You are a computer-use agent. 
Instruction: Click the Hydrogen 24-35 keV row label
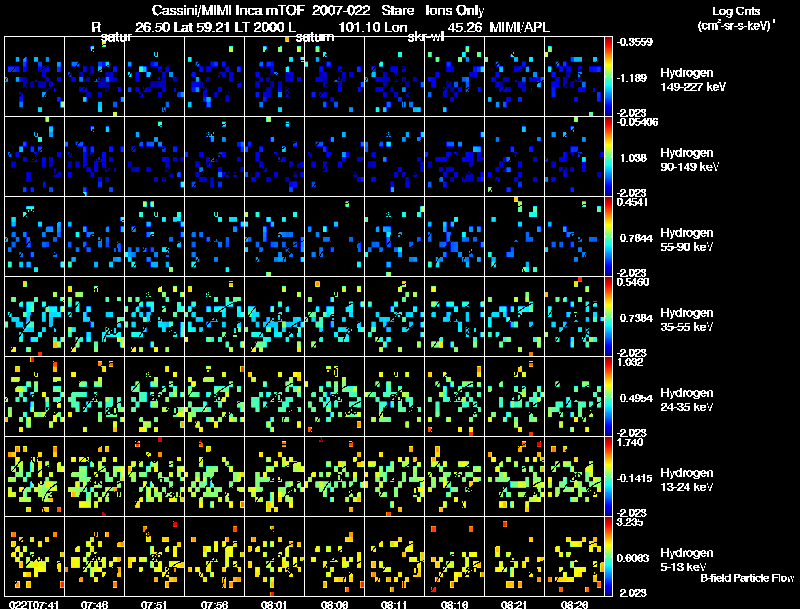click(687, 400)
